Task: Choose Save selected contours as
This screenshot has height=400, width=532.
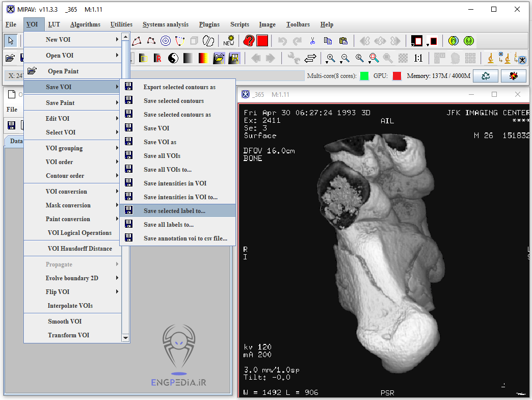Action: (x=178, y=115)
